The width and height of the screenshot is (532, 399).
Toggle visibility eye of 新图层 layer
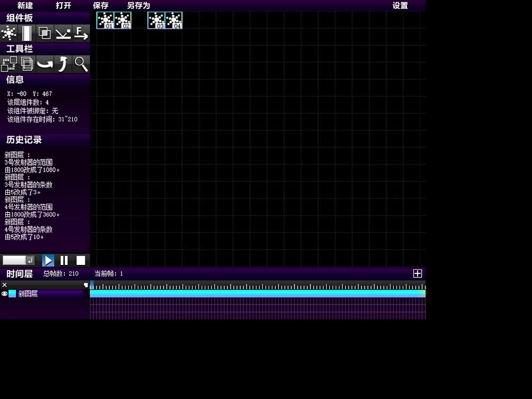pos(5,294)
